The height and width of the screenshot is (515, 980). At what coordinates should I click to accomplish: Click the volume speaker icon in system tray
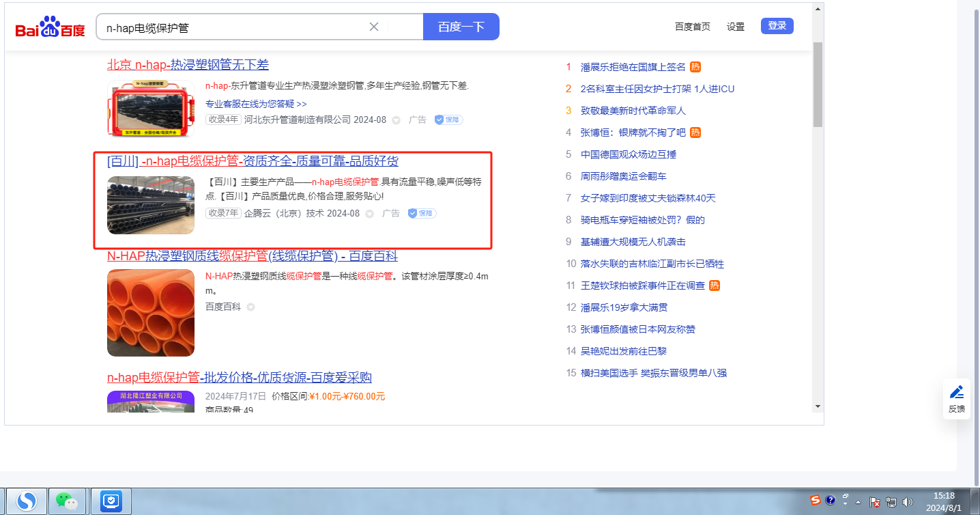[x=907, y=502]
